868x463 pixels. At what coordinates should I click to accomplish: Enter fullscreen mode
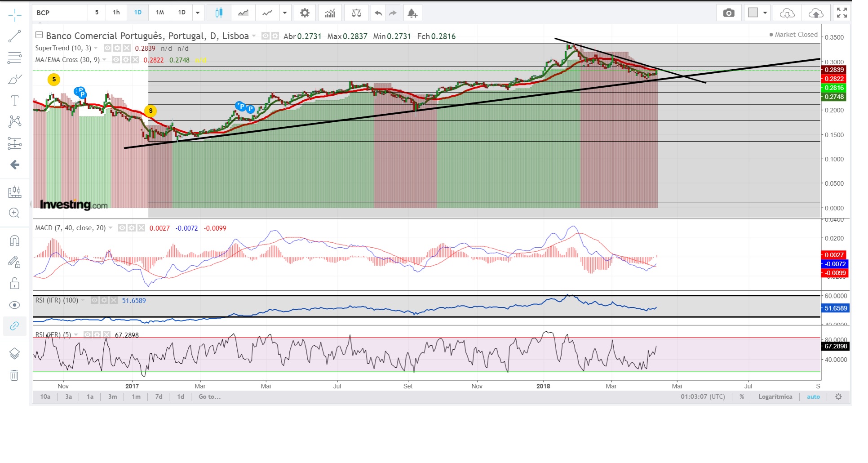pos(842,13)
